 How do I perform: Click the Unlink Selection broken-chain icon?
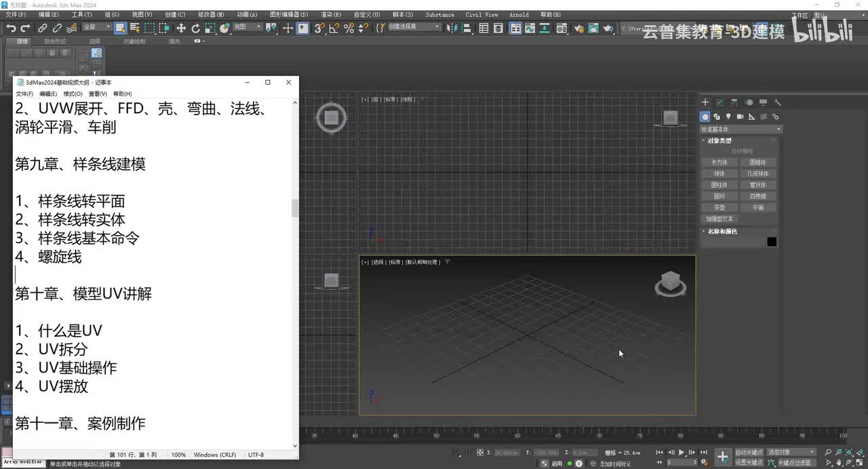click(57, 28)
